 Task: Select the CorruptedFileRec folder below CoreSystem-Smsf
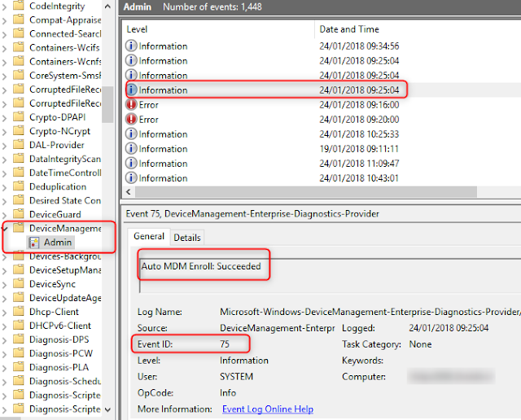65,90
